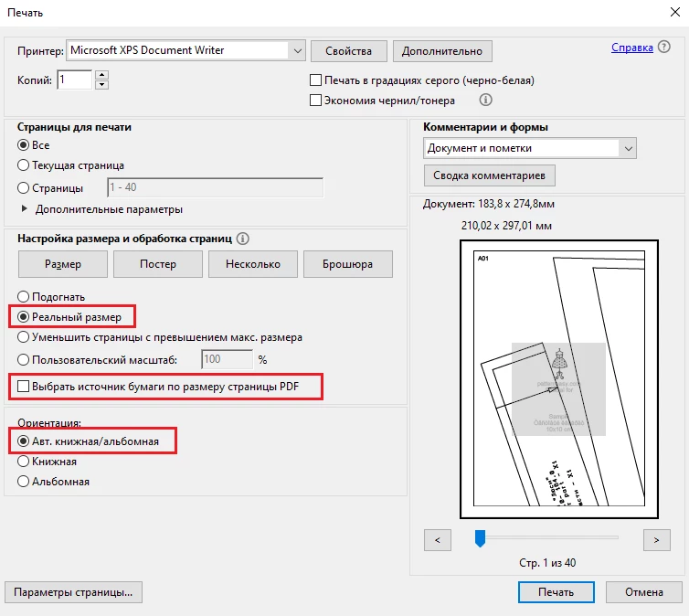Expand Дополнительные параметры section

coord(25,208)
